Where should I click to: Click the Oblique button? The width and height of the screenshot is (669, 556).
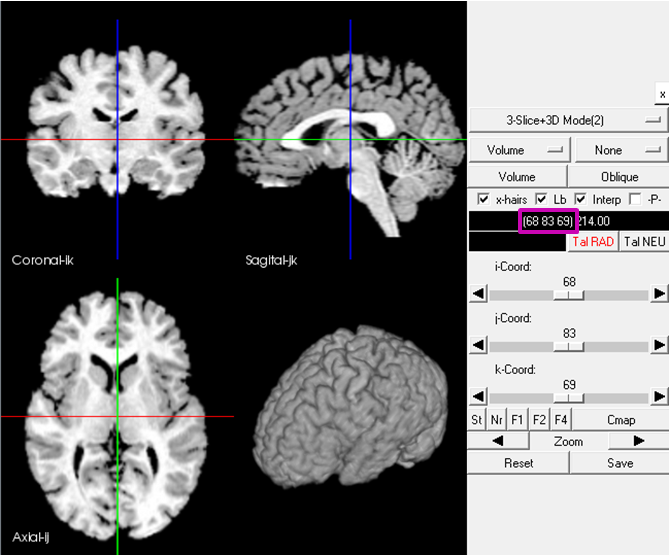619,177
